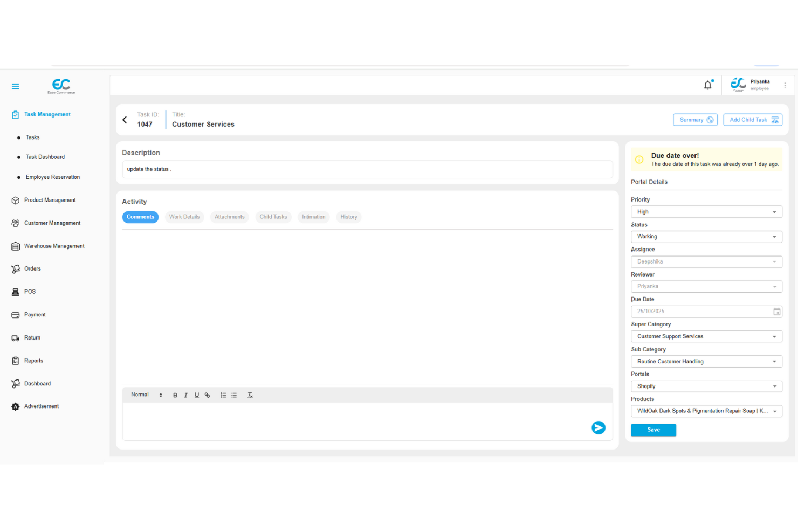Viewport: 798px width, 532px height.
Task: Click the send comment arrow icon
Action: (598, 427)
